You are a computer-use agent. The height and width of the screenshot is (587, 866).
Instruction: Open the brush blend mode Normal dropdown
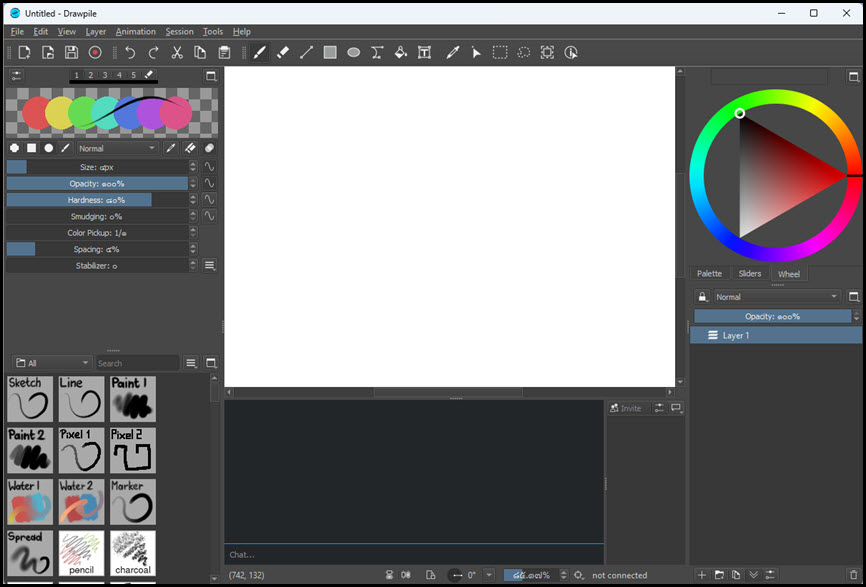coord(117,148)
